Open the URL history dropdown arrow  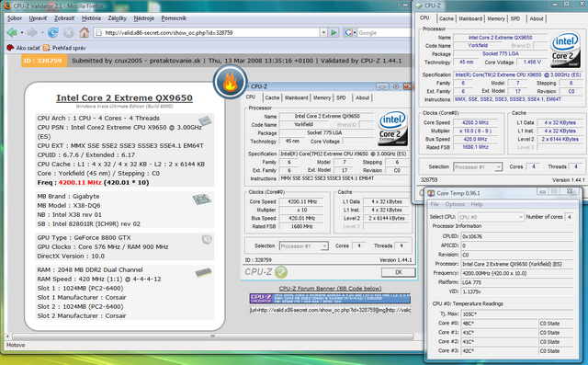click(323, 32)
